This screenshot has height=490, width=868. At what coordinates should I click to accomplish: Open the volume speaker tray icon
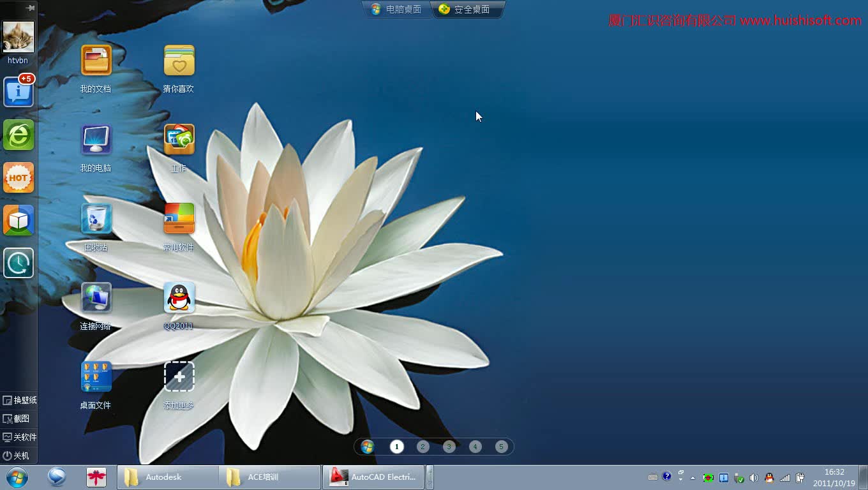[754, 477]
